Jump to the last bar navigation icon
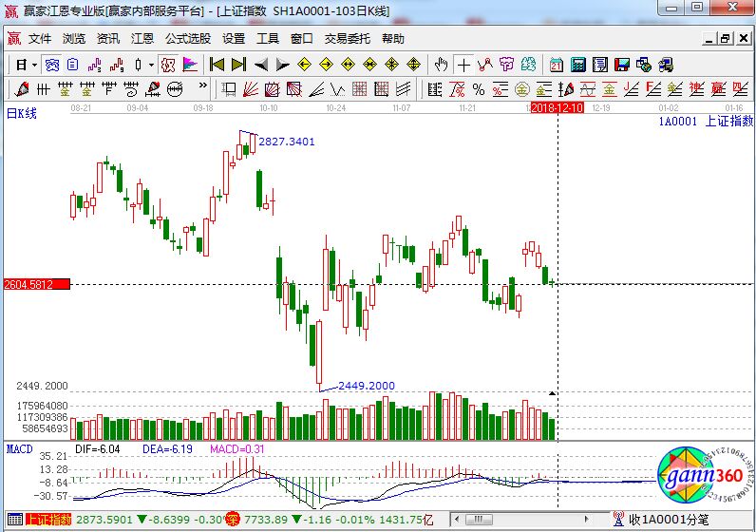The width and height of the screenshot is (756, 532). 237,65
